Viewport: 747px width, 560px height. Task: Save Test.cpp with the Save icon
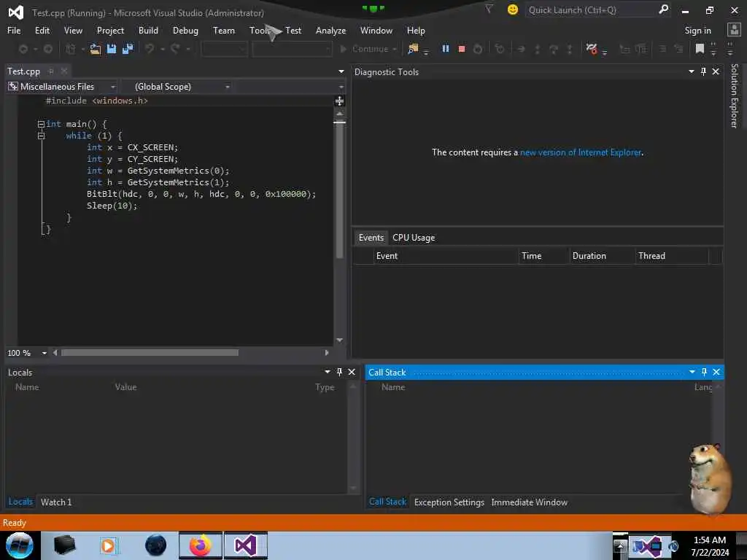112,49
